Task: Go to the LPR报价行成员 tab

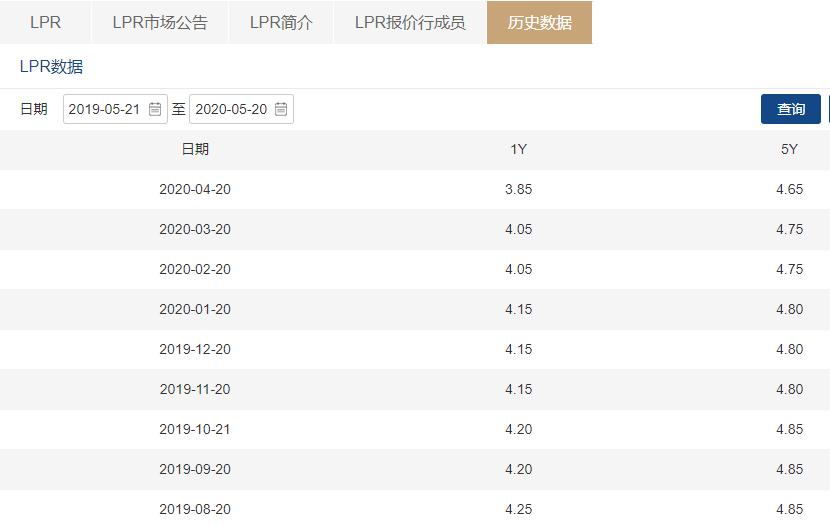Action: (410, 22)
